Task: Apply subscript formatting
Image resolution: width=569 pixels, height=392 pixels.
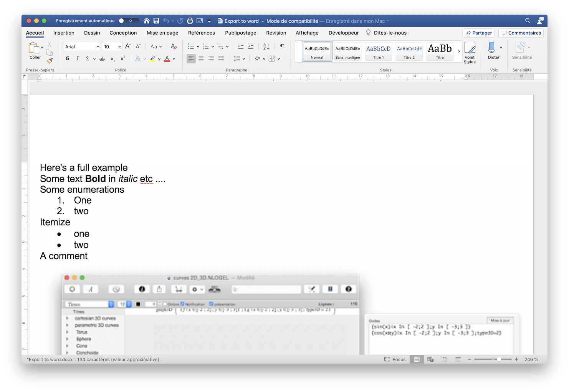Action: [112, 59]
